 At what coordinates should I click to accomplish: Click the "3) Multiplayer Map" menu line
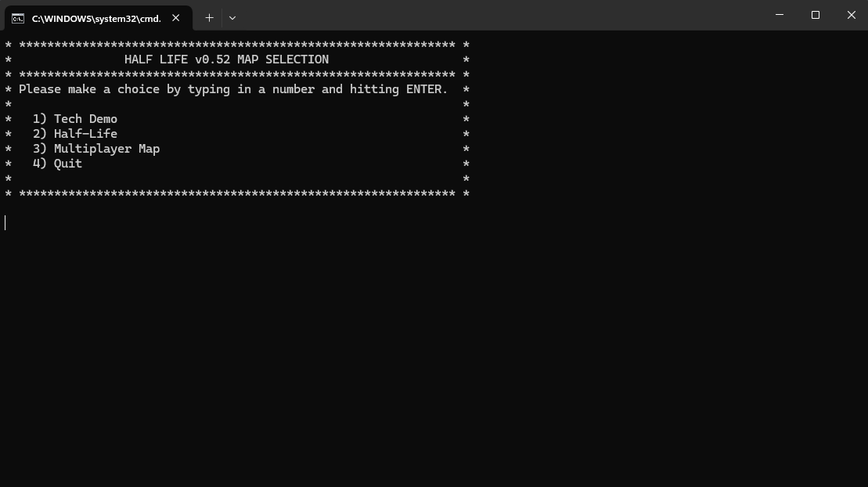tap(95, 149)
